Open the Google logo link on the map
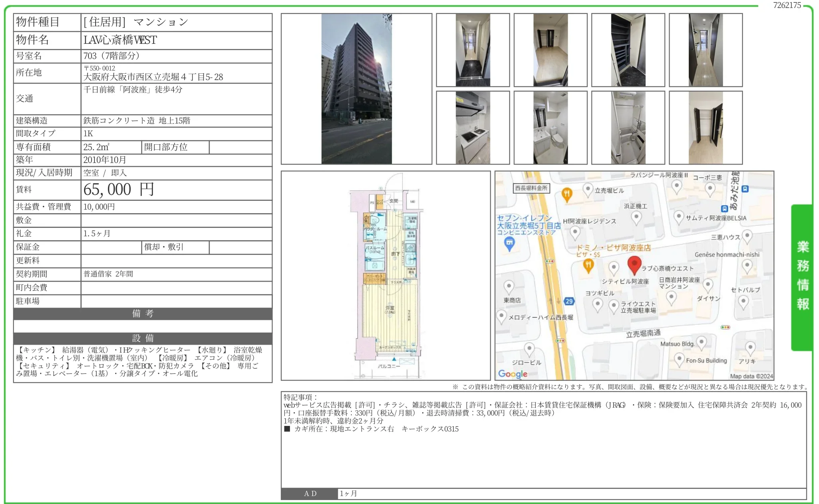Screen dimensions: 819x504 tap(513, 374)
